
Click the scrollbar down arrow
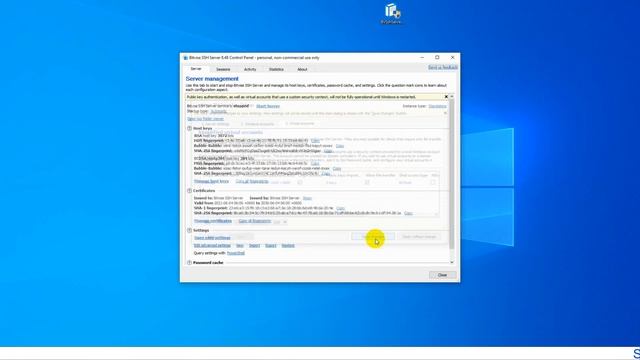pos(451,262)
